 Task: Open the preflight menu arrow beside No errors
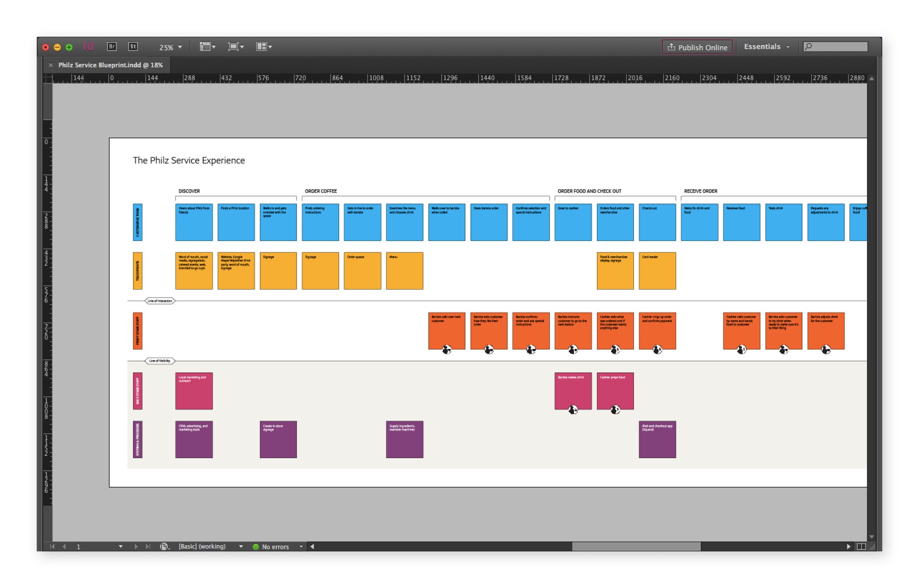pyautogui.click(x=301, y=547)
